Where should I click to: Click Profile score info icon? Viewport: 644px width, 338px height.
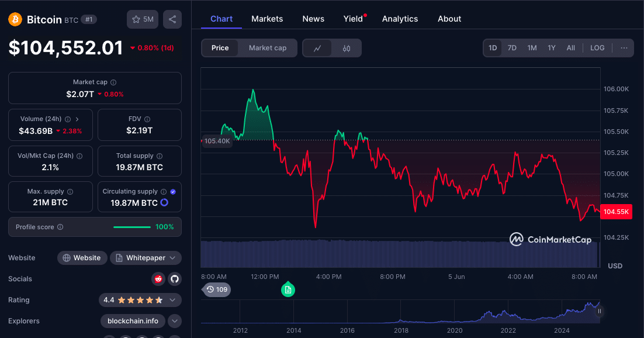(60, 227)
